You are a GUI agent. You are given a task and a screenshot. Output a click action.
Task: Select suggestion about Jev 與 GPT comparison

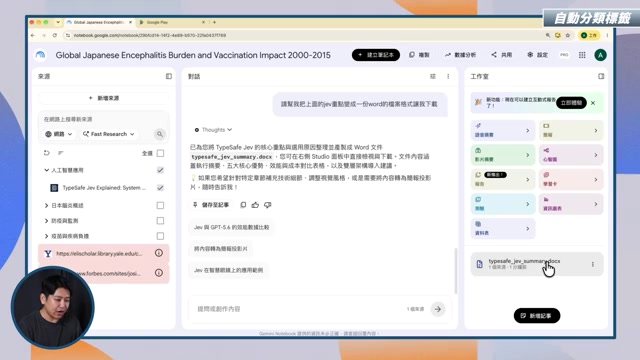coord(231,227)
